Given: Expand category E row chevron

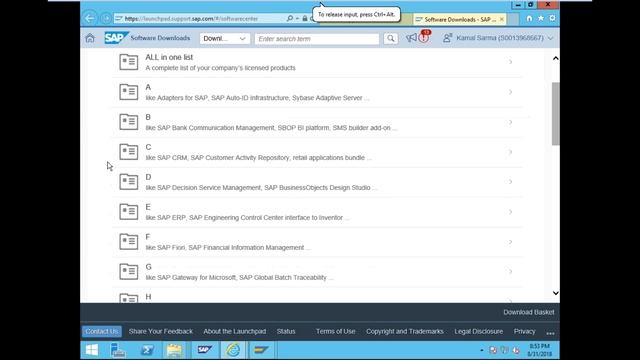Looking at the screenshot, I should coord(510,212).
